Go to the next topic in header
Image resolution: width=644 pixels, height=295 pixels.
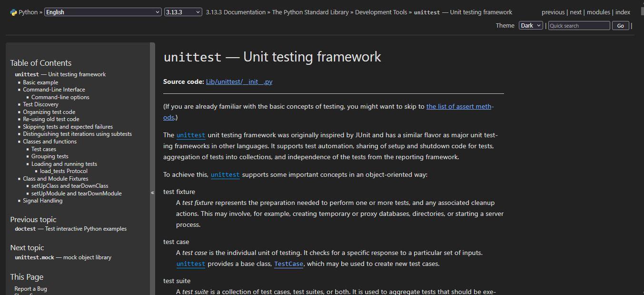coord(576,12)
